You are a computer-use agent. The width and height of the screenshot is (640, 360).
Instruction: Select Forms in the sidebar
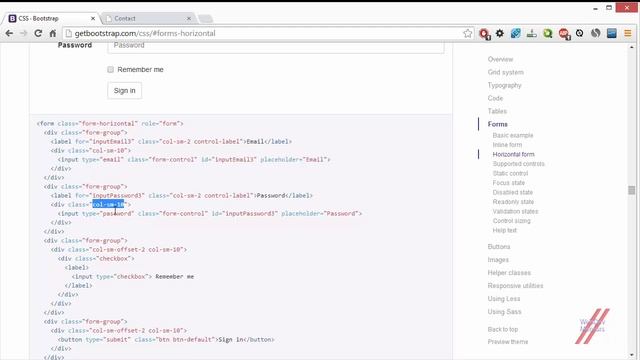[498, 124]
